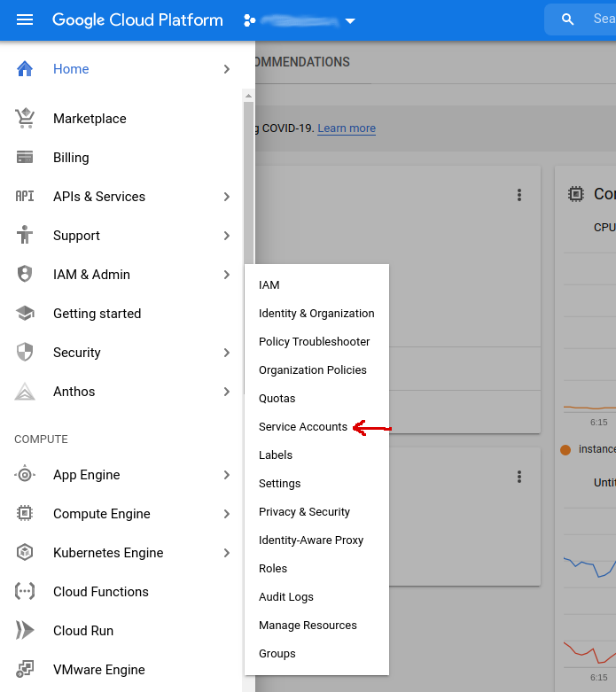Click the Support person icon

tap(25, 235)
